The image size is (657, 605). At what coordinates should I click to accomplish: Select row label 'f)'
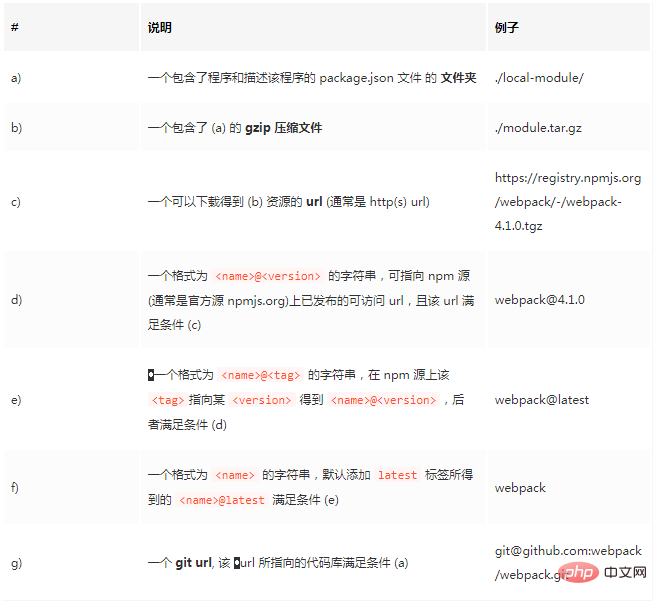click(15, 488)
